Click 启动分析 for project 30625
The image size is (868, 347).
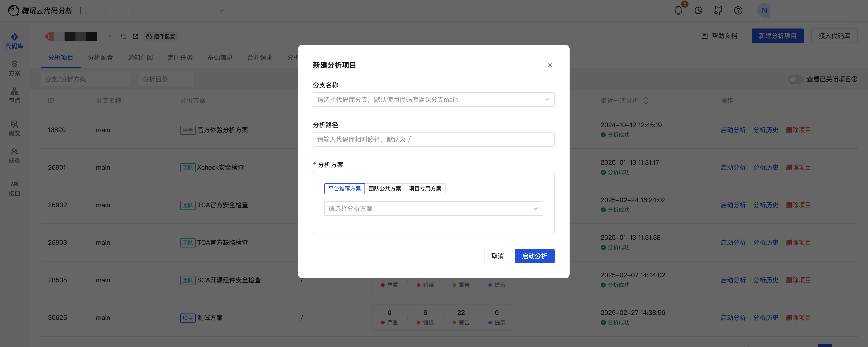(x=733, y=318)
